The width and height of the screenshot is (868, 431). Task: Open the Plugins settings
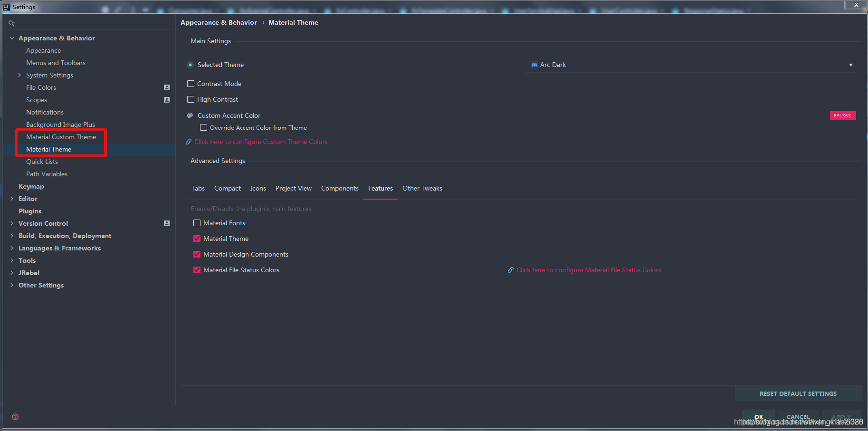30,211
